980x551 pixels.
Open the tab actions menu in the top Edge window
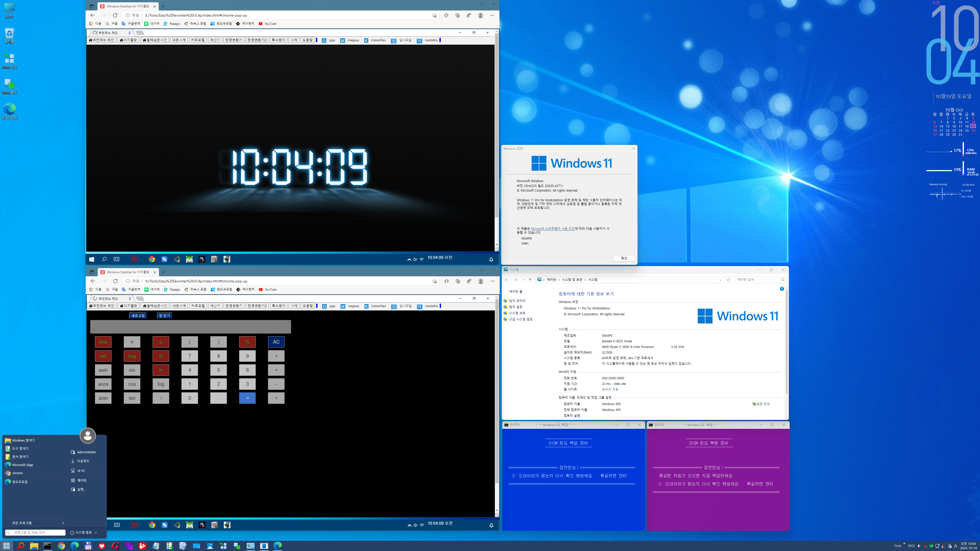[91, 6]
